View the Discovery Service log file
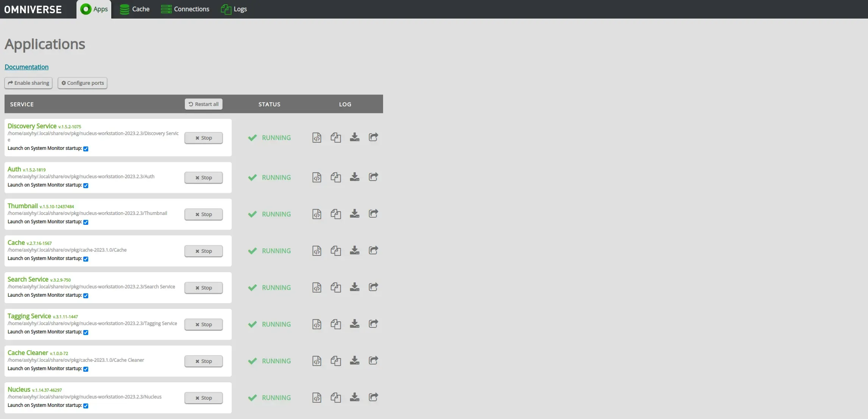The height and width of the screenshot is (419, 868). (317, 137)
